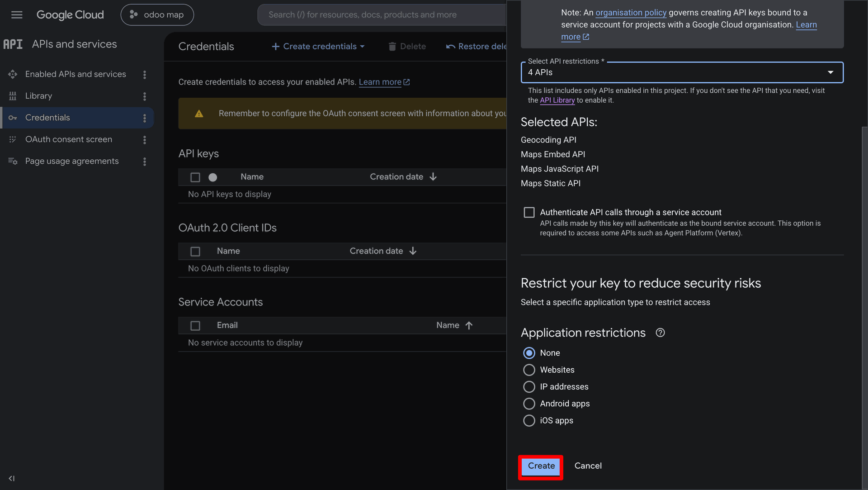Click the search resources input field
Screen dimensions: 868x490
[382, 15]
